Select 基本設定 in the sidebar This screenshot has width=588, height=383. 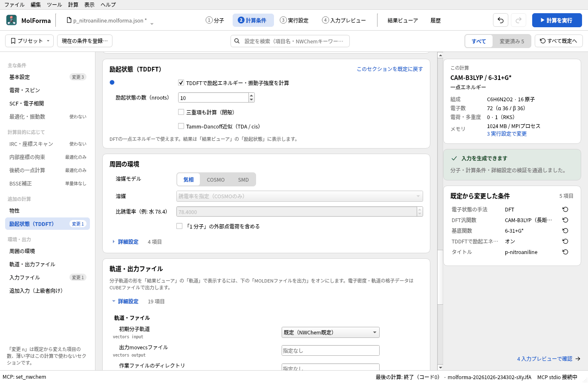(x=47, y=77)
